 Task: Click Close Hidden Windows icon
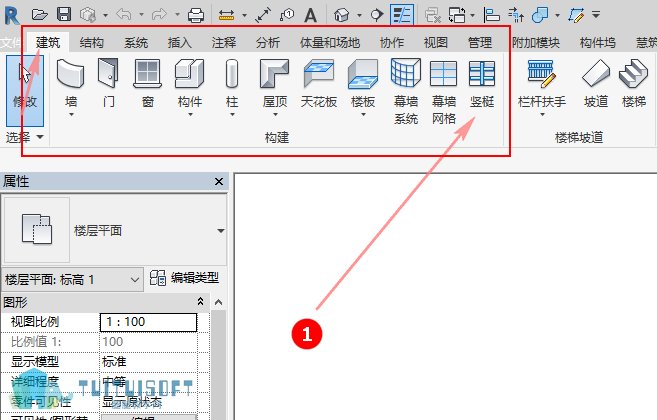pyautogui.click(x=432, y=16)
